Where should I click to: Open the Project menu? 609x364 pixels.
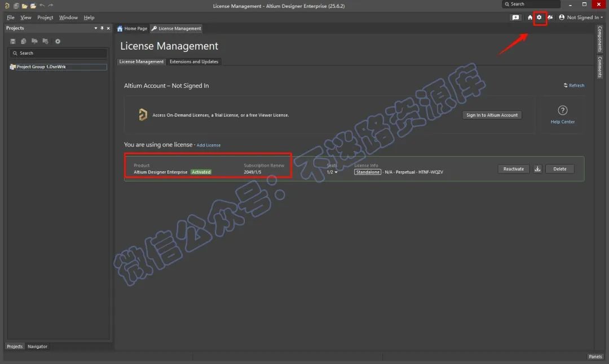[45, 17]
